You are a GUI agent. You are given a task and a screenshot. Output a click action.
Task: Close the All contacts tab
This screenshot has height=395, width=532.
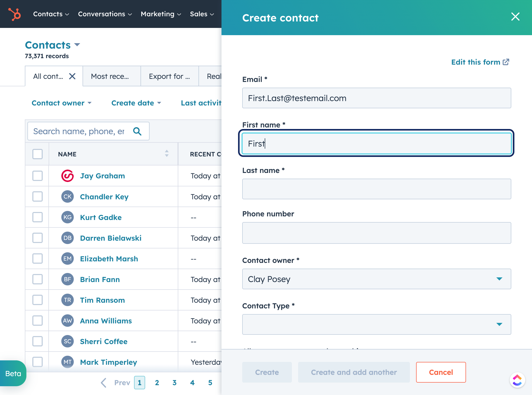coord(72,76)
